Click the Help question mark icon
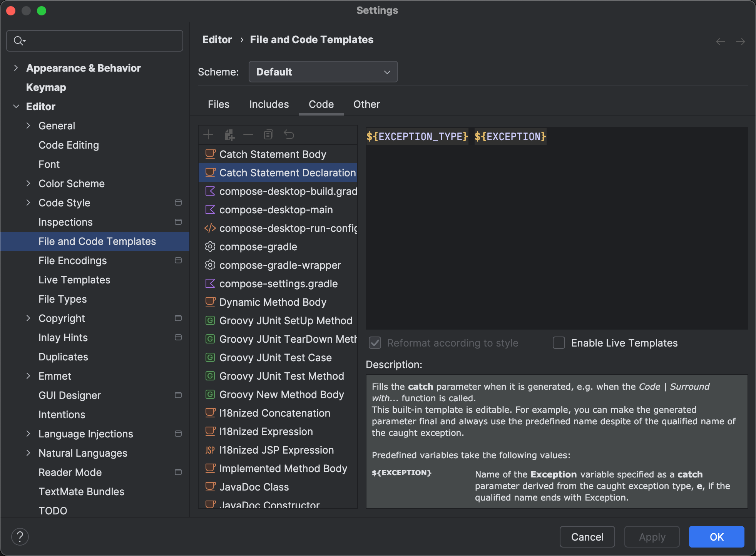Image resolution: width=756 pixels, height=556 pixels. pyautogui.click(x=20, y=537)
